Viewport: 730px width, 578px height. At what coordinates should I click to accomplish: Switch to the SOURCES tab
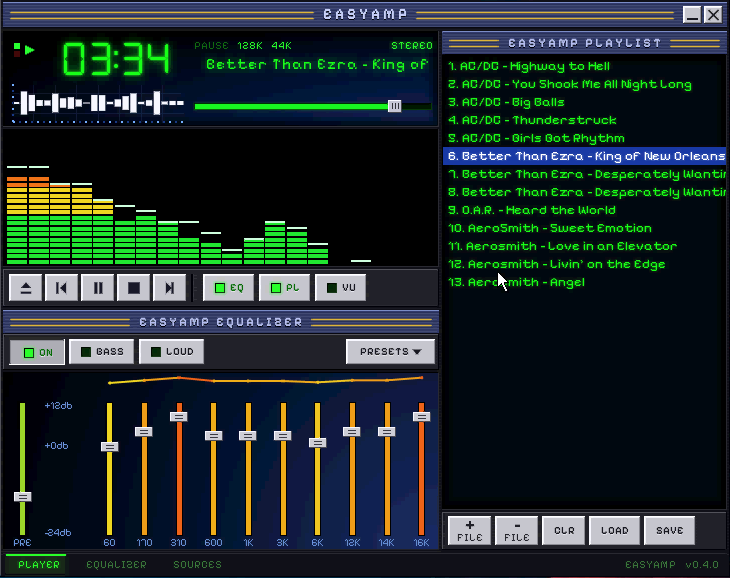point(197,565)
